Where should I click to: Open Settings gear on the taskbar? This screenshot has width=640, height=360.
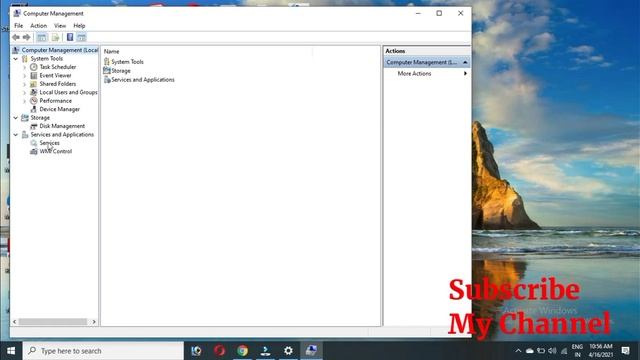pos(288,351)
